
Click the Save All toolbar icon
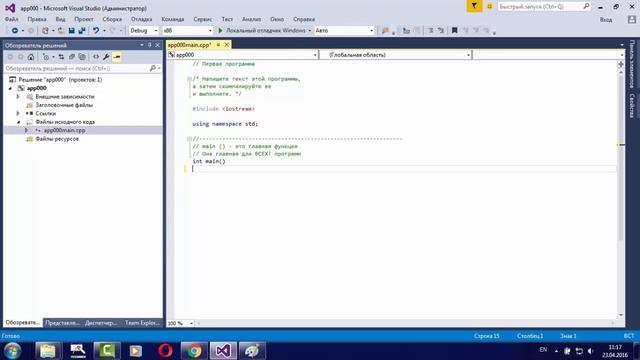[82, 31]
